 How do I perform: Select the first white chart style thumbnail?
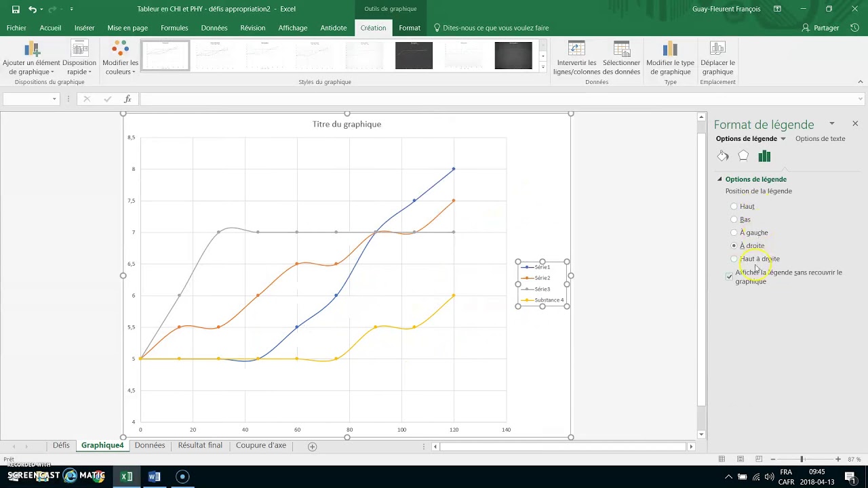pyautogui.click(x=165, y=56)
